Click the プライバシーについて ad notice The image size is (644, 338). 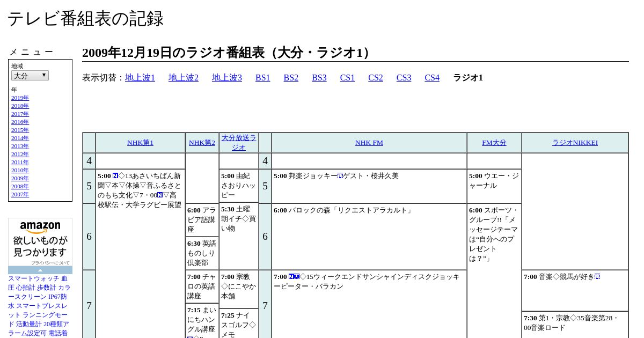pos(50,263)
